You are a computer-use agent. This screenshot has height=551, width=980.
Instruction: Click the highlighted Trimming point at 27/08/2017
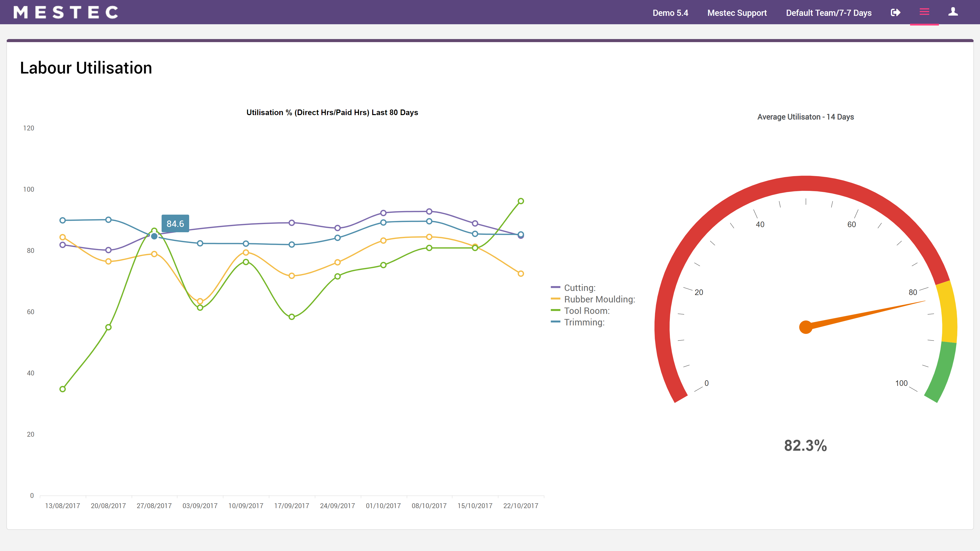coord(154,236)
